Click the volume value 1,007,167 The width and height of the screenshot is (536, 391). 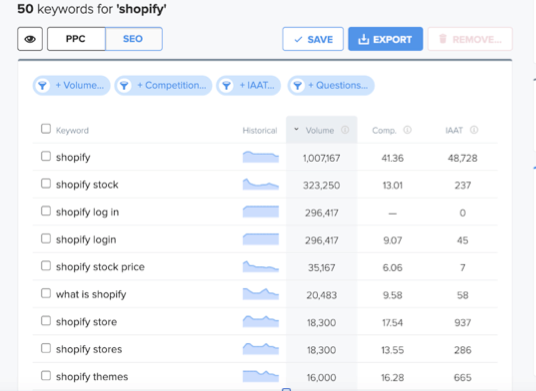coord(321,158)
